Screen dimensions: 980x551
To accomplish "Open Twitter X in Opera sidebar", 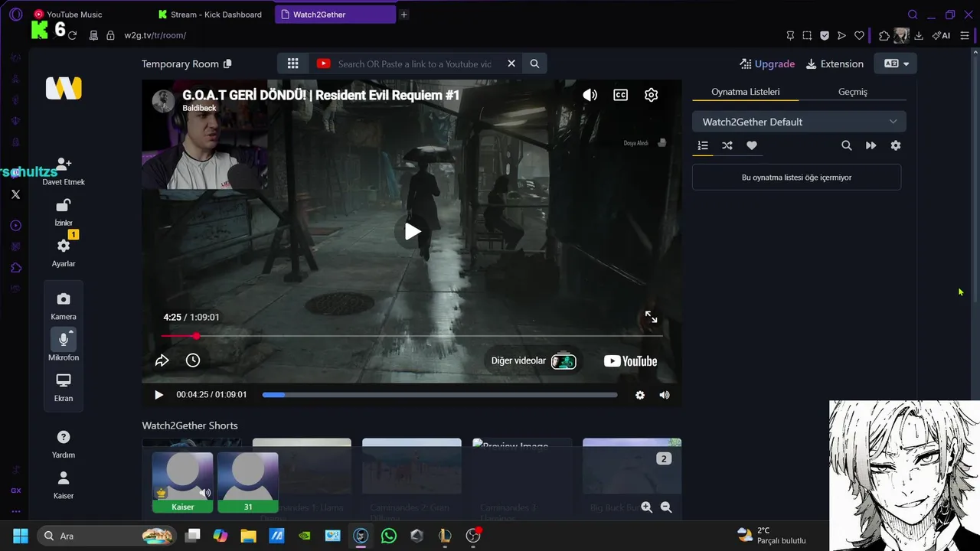I will coord(15,194).
